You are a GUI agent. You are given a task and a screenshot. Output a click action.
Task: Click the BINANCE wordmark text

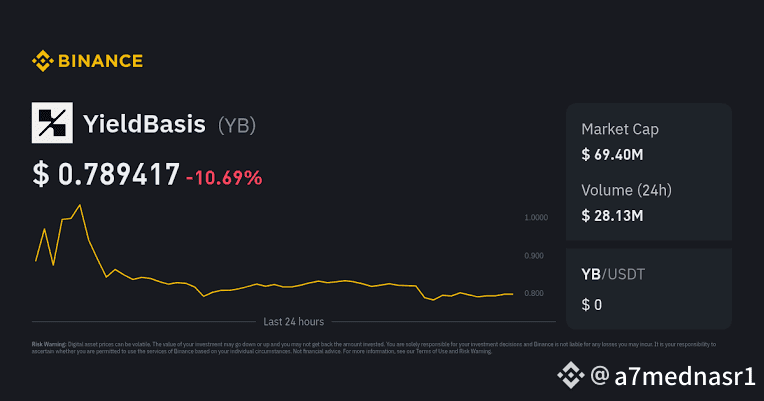tap(100, 61)
